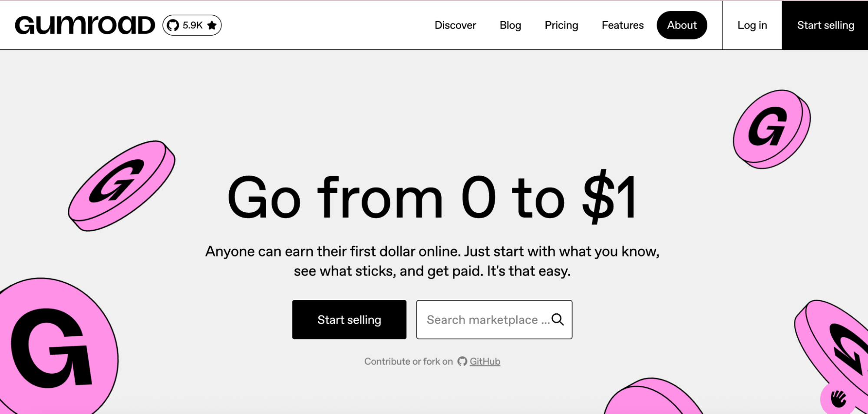Open the Discover menu item
This screenshot has width=868, height=414.
(455, 25)
